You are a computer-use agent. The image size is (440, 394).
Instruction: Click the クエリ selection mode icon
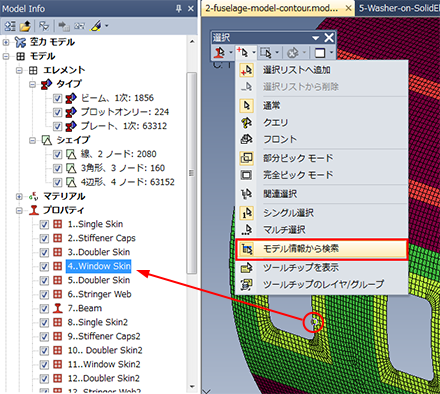pos(247,122)
